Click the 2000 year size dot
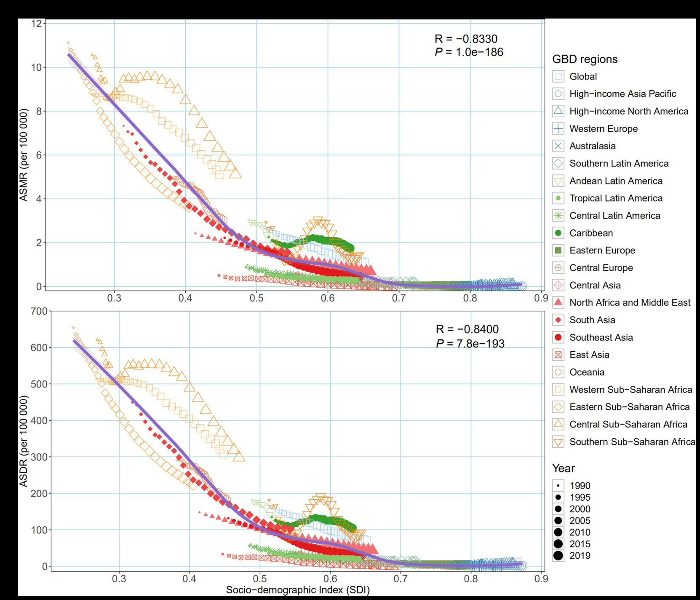Screen dimensions: 700x600 point(558,509)
